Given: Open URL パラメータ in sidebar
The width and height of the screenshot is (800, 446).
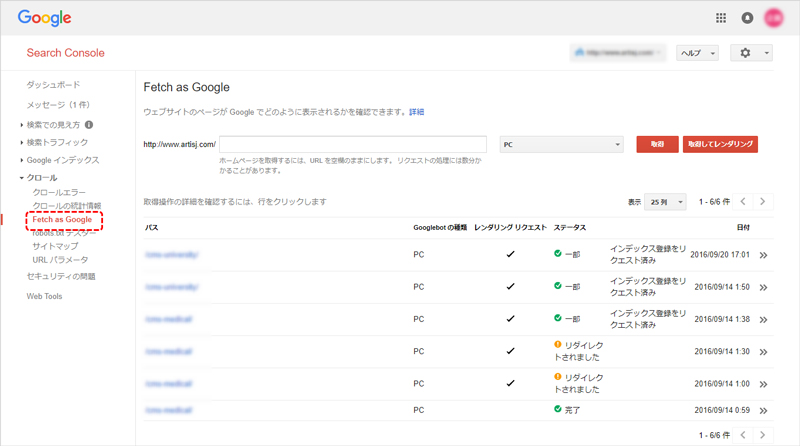Looking at the screenshot, I should [60, 260].
